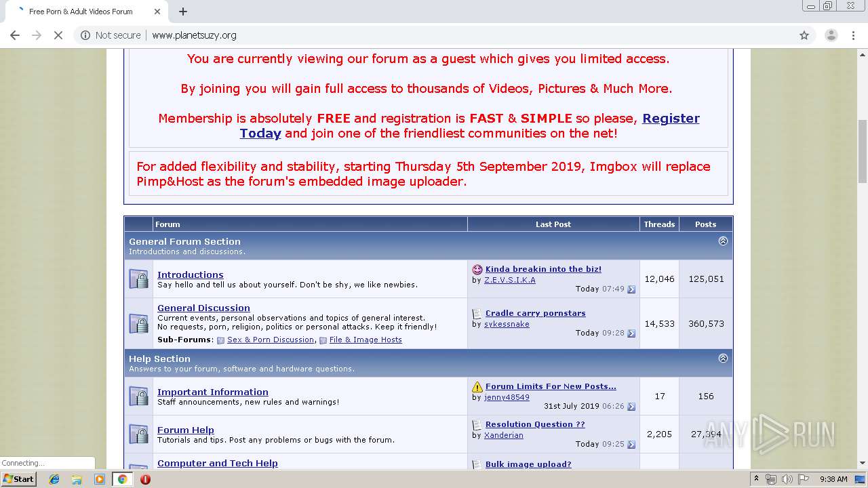Close the current browser tab
Screen dimensions: 868x488
click(x=157, y=12)
